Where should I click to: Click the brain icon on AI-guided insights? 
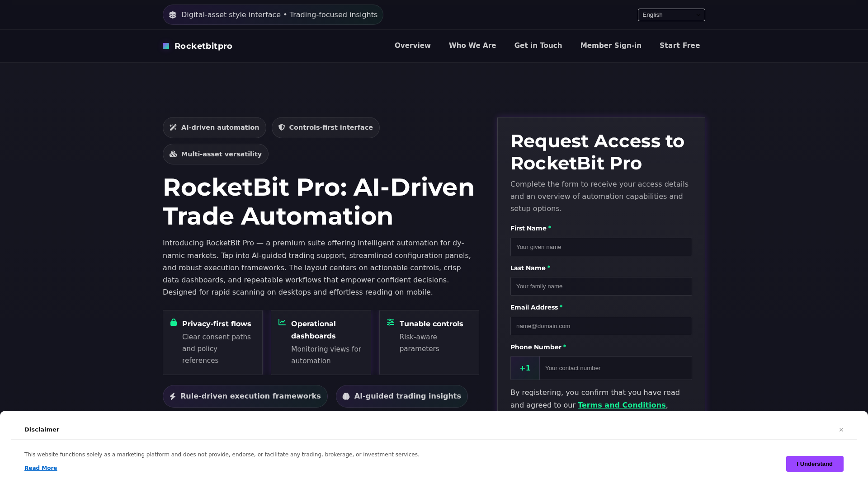[346, 396]
